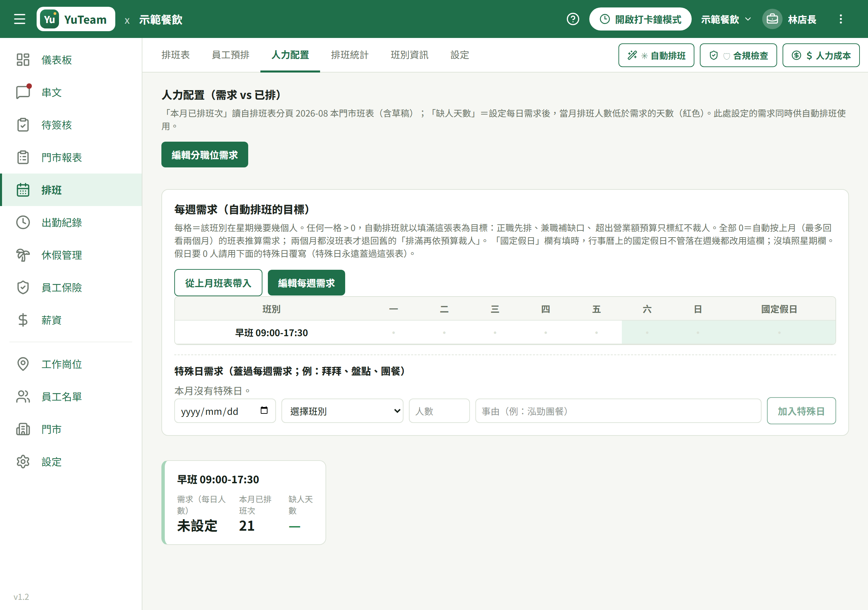Click the 出勤紀錄 clock icon

[23, 222]
